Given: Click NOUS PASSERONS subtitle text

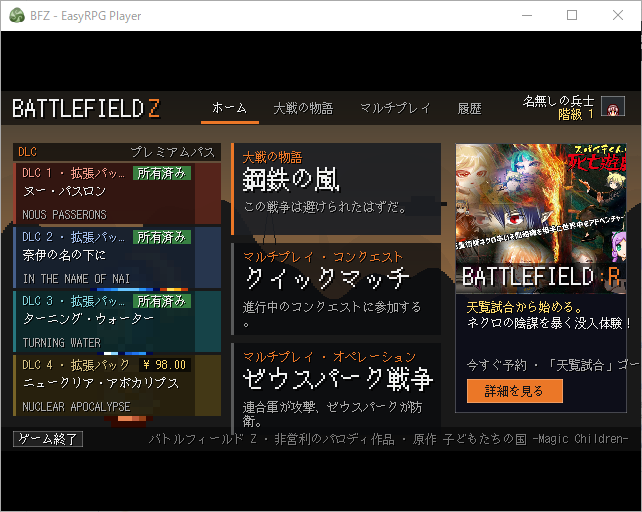Looking at the screenshot, I should click(64, 215).
